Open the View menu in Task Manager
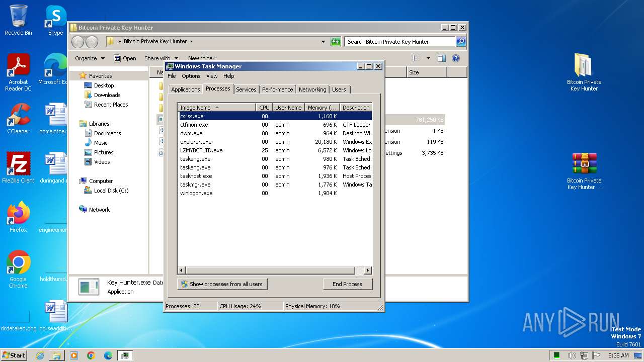This screenshot has width=644, height=362. (x=212, y=76)
